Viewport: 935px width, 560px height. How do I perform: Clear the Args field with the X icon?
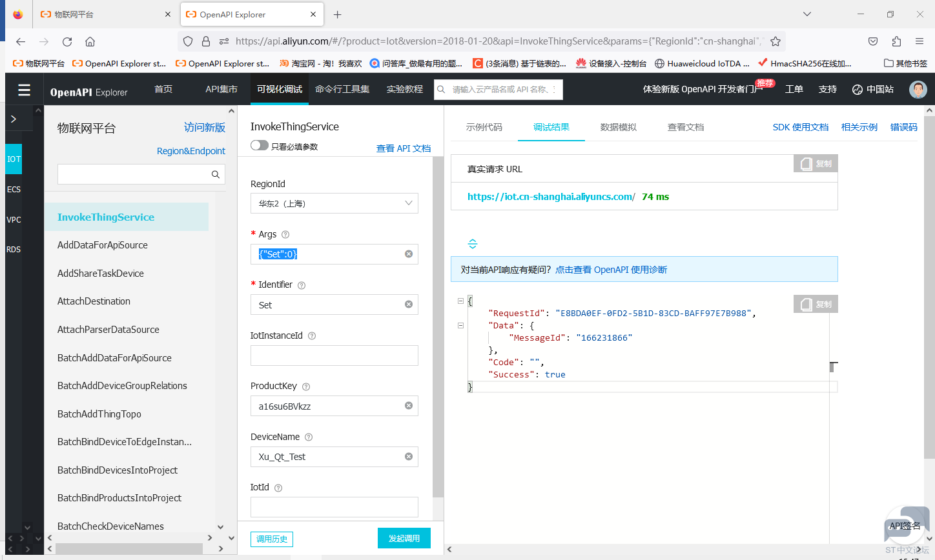409,254
